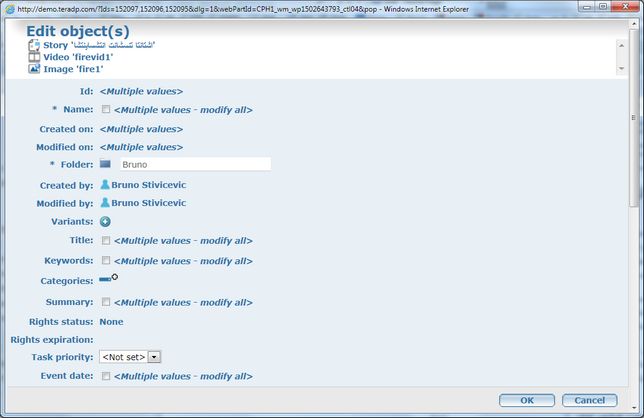Click the main page scrollbar thumb
The width and height of the screenshot is (644, 418).
click(x=633, y=118)
